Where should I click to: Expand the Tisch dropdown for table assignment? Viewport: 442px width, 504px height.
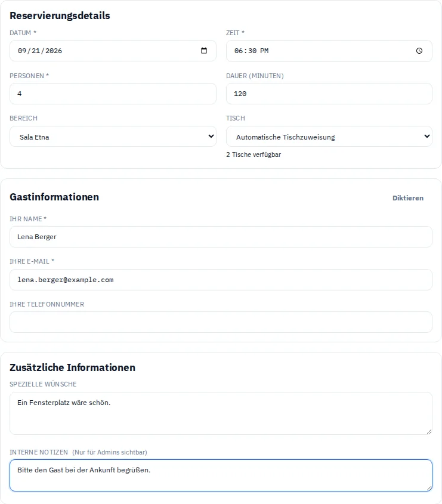coord(329,137)
